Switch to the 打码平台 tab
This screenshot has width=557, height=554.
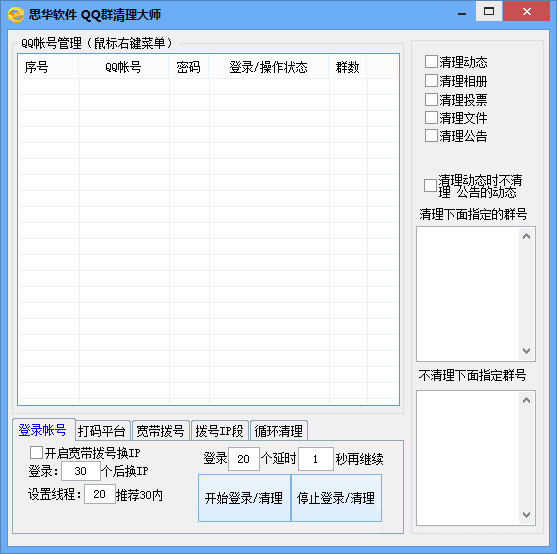click(x=102, y=431)
